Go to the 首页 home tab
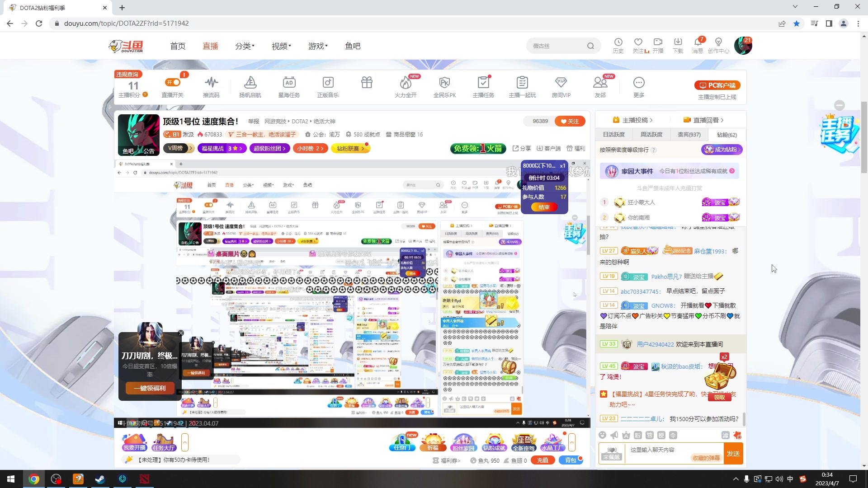The width and height of the screenshot is (868, 488). point(178,46)
